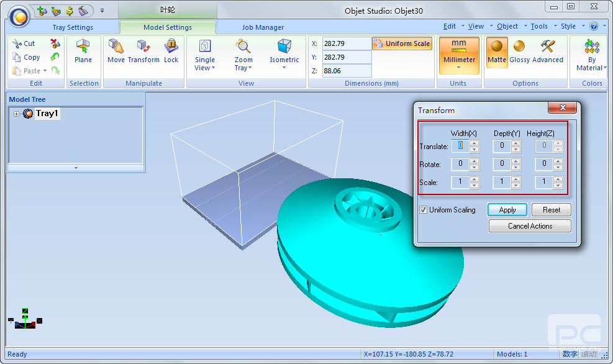The width and height of the screenshot is (613, 364).
Task: Uncheck the Uniform Scaling checkbox
Action: 424,210
